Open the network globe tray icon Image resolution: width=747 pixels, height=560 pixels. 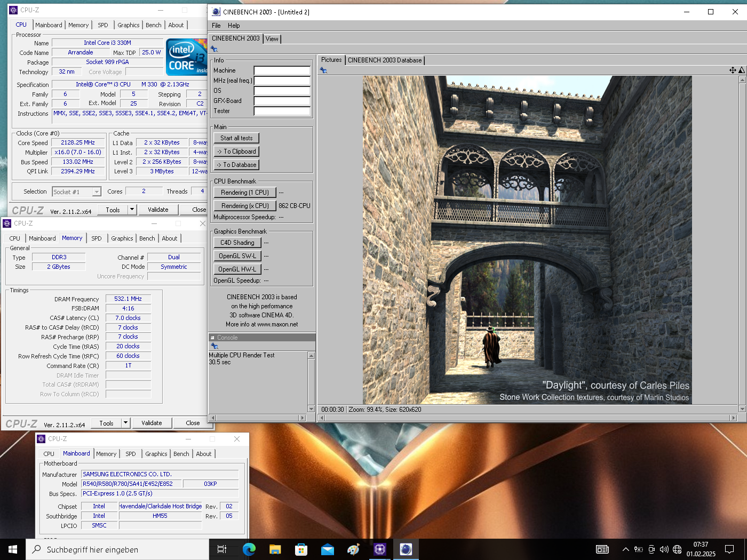tap(677, 549)
